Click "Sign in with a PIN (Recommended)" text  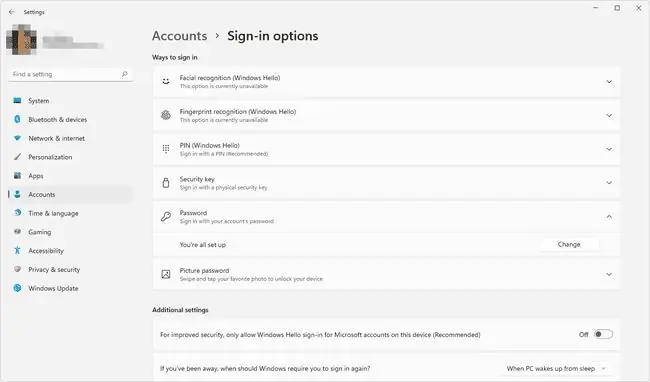click(224, 154)
